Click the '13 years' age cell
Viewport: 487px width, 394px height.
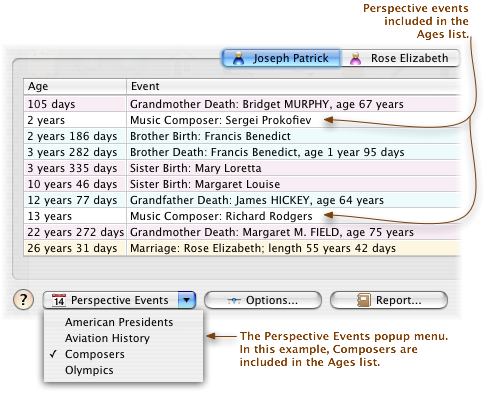(x=75, y=216)
